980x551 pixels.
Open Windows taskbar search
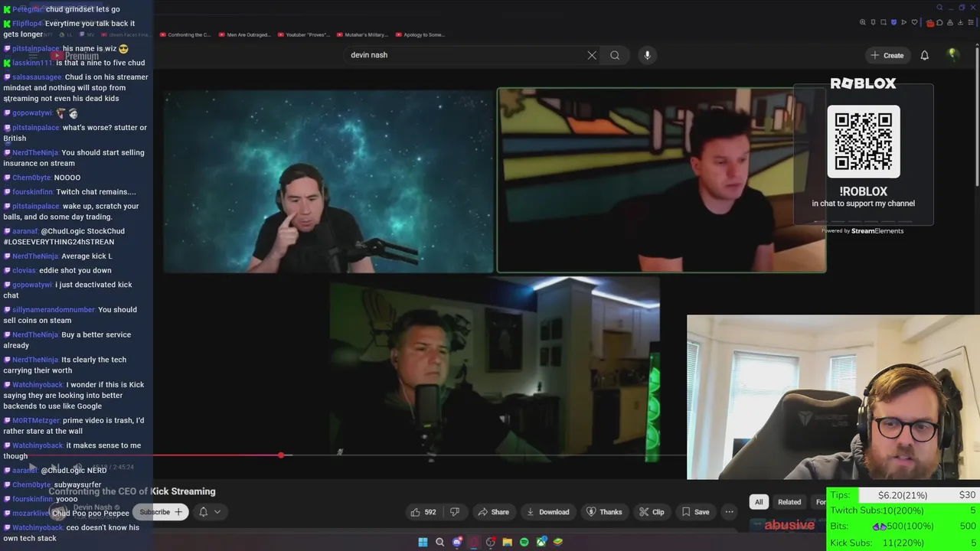tap(439, 542)
